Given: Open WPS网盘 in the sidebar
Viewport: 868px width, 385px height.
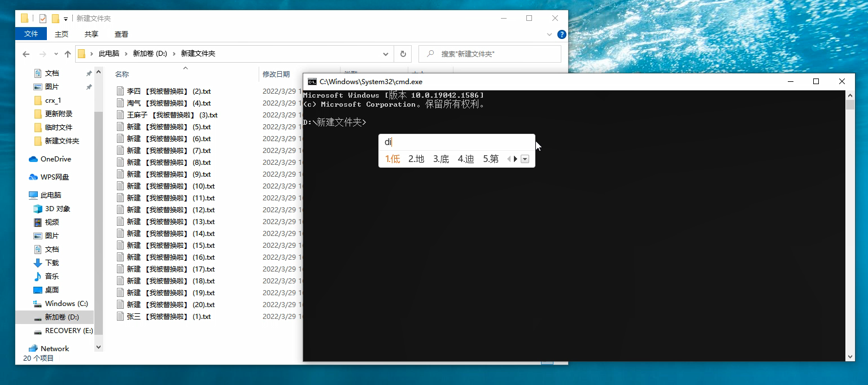Looking at the screenshot, I should (54, 177).
